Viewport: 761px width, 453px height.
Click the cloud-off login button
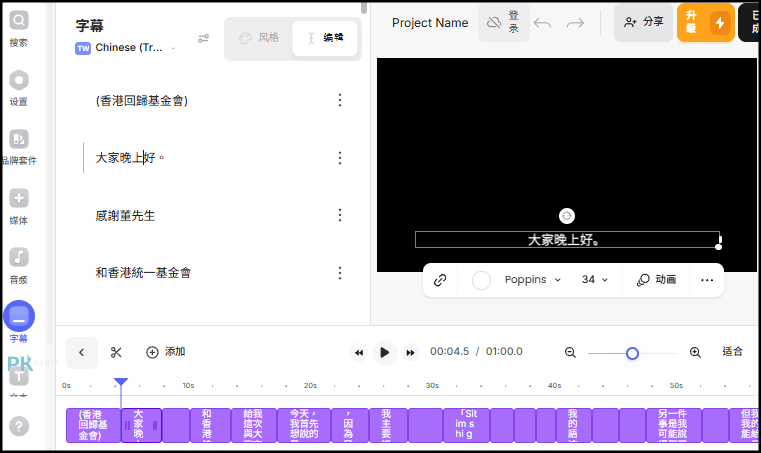[504, 22]
